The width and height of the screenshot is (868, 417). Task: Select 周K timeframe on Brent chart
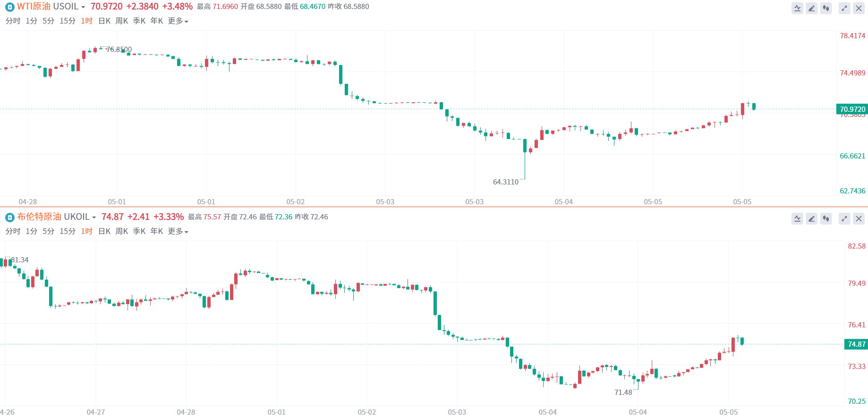coord(122,232)
